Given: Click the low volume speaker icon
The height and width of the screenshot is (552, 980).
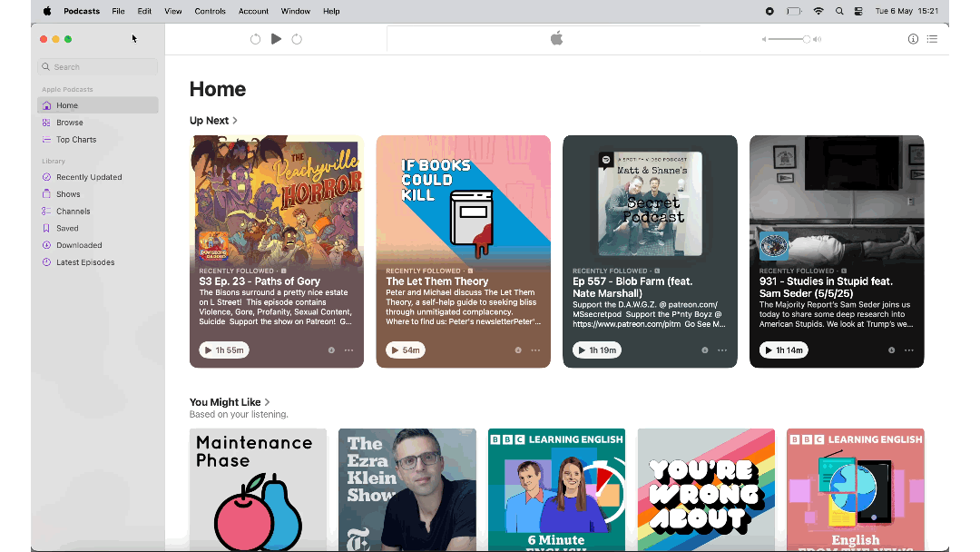Looking at the screenshot, I should [764, 39].
